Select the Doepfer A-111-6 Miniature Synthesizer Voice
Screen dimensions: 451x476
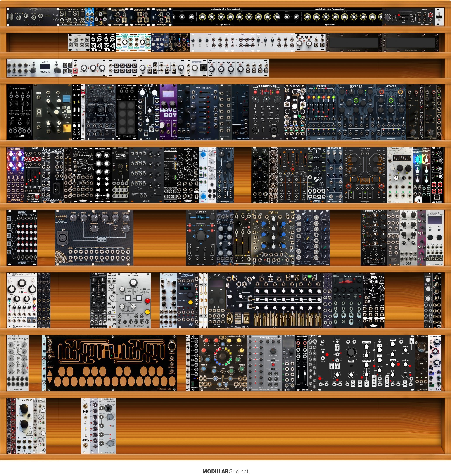point(17,363)
